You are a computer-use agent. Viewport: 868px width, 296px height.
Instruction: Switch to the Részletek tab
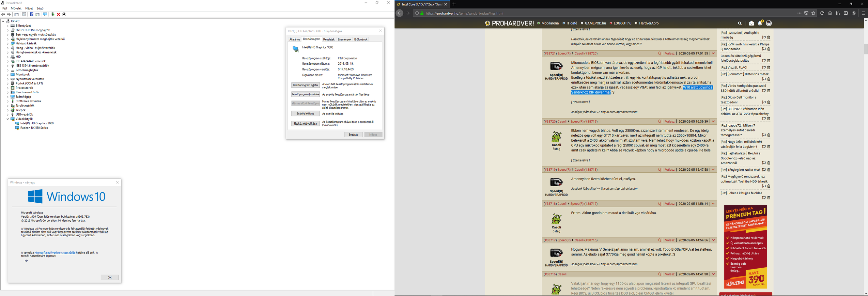tap(329, 39)
